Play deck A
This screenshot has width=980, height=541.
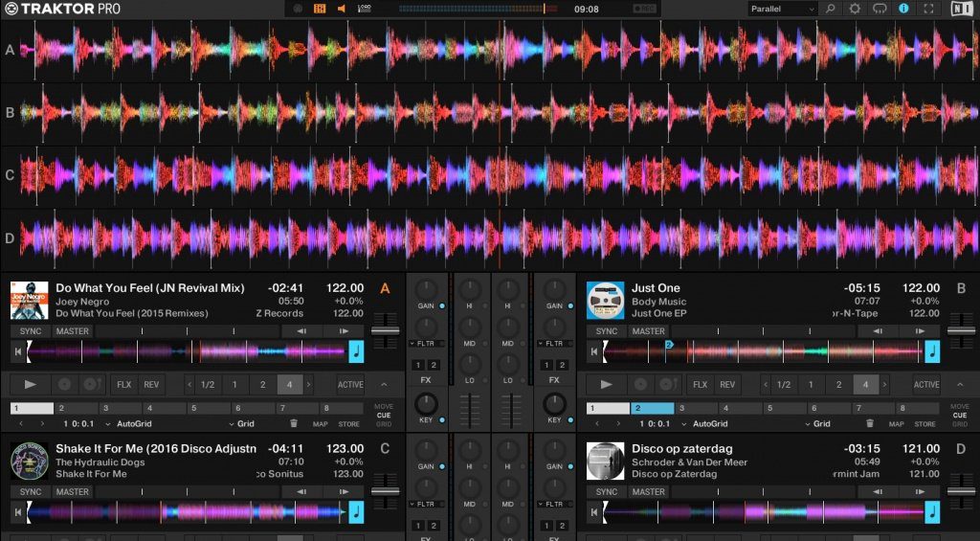[x=30, y=384]
